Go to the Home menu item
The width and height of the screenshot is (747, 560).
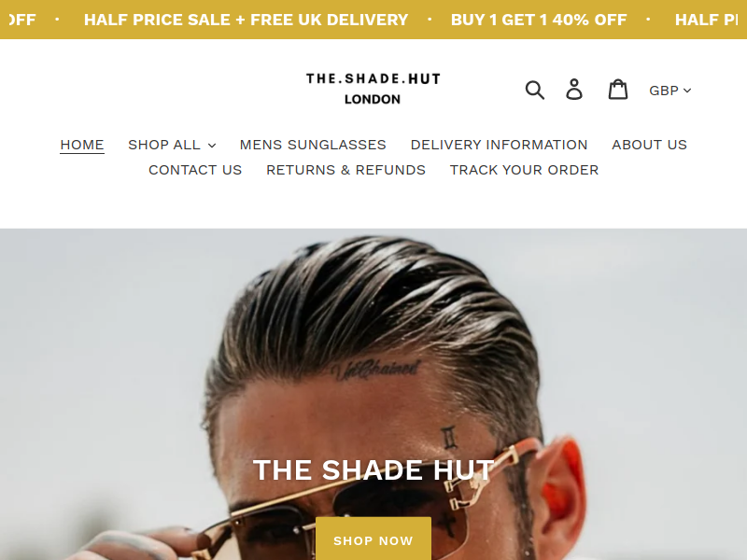tap(82, 145)
